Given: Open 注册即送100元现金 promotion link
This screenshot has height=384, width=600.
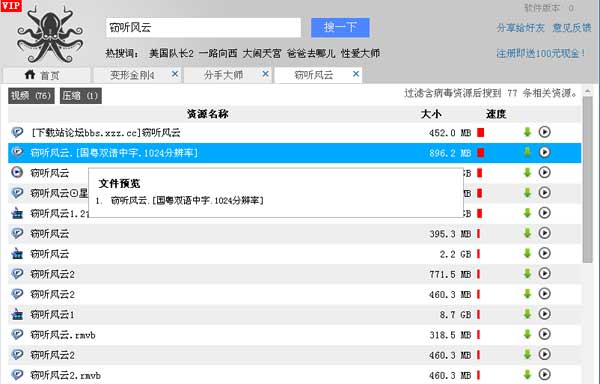Looking at the screenshot, I should (x=541, y=53).
